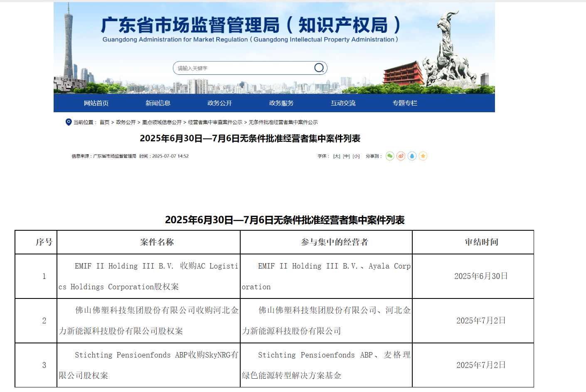
Task: Click the timestamp 2025-07-07 14:52
Action: (x=170, y=156)
